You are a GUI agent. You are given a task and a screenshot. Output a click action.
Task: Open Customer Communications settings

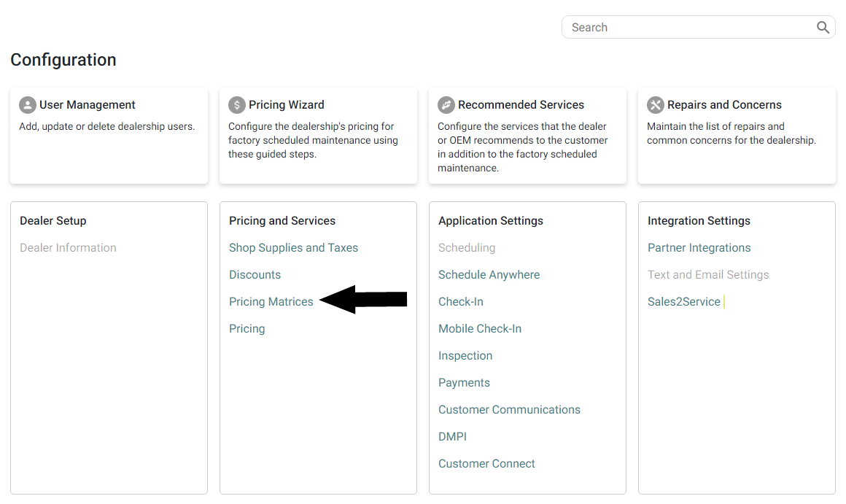point(509,409)
